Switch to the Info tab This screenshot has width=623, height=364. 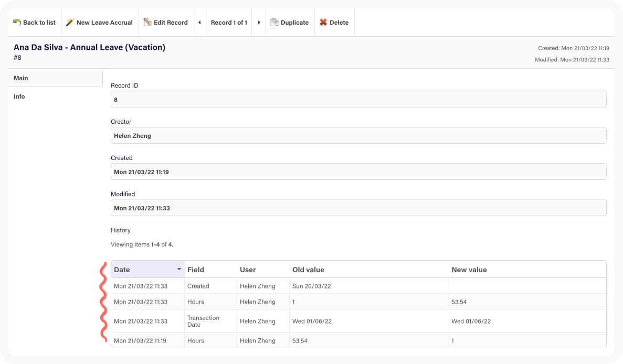point(56,97)
